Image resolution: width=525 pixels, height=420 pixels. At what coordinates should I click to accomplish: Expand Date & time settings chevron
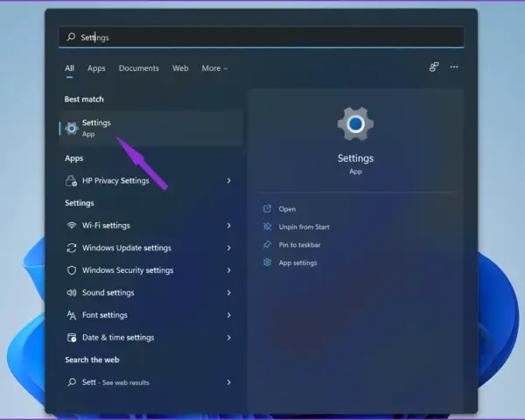click(x=229, y=338)
